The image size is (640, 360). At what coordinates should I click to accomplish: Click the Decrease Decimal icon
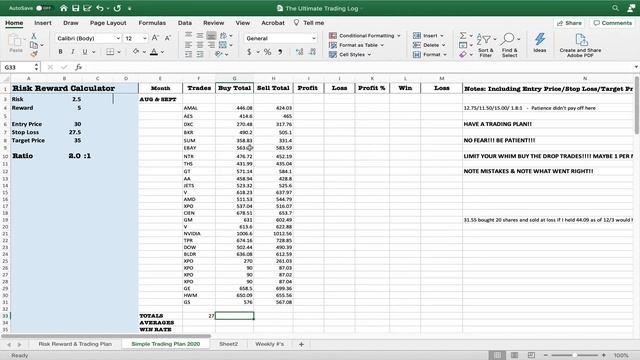pyautogui.click(x=313, y=52)
